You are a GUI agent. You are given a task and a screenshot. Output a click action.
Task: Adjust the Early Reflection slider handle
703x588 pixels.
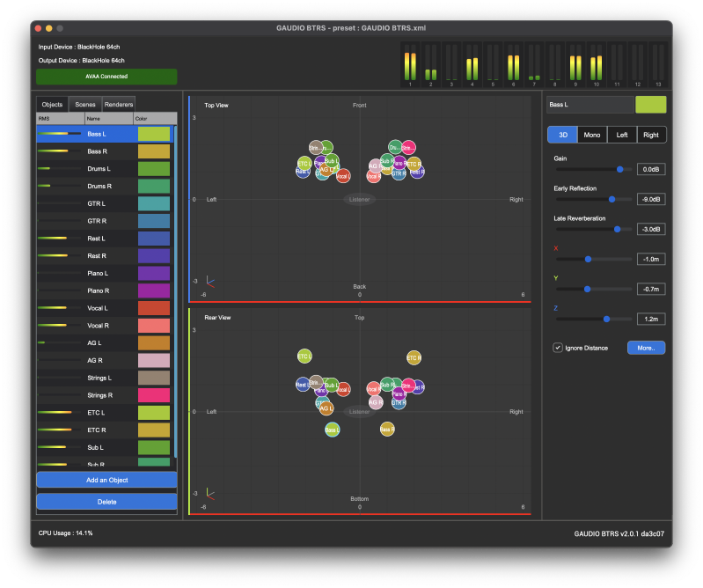point(611,199)
